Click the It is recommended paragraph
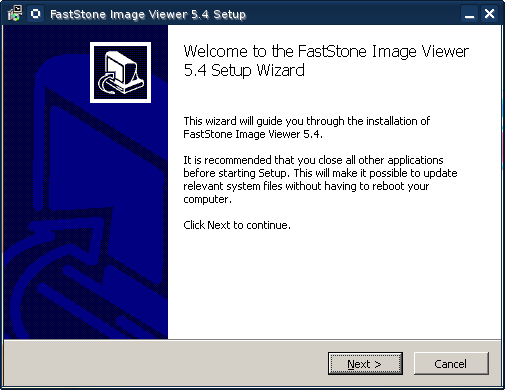Image resolution: width=505 pixels, height=390 pixels. coord(320,180)
